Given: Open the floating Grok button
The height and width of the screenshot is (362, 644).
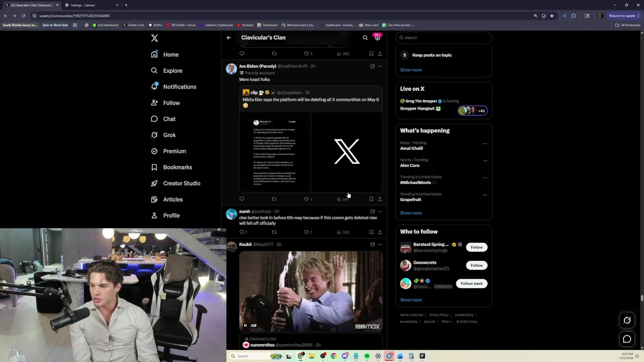Looking at the screenshot, I should 627,320.
